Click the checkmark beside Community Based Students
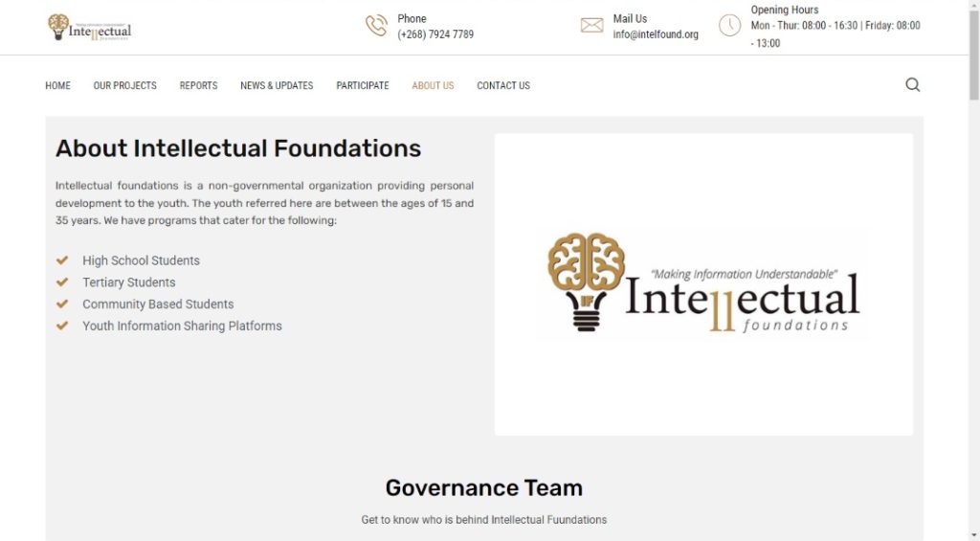 [x=62, y=304]
